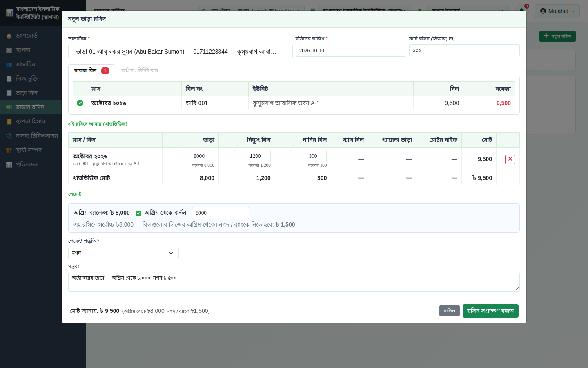
Task: Click the red 9,500 বকেয়া amount
Action: (503, 103)
